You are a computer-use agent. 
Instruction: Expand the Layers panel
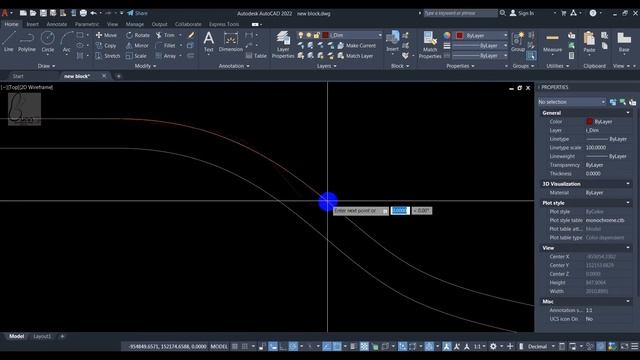(327, 66)
